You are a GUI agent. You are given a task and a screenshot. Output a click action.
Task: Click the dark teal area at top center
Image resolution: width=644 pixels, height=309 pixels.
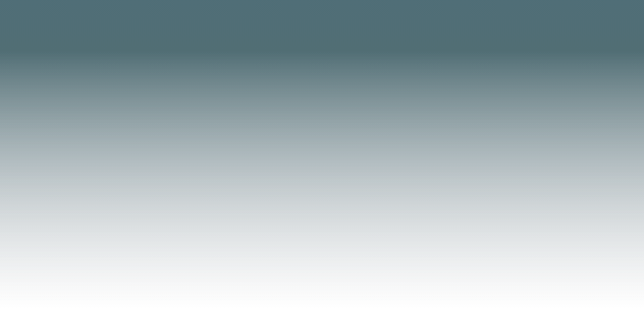click(322, 13)
